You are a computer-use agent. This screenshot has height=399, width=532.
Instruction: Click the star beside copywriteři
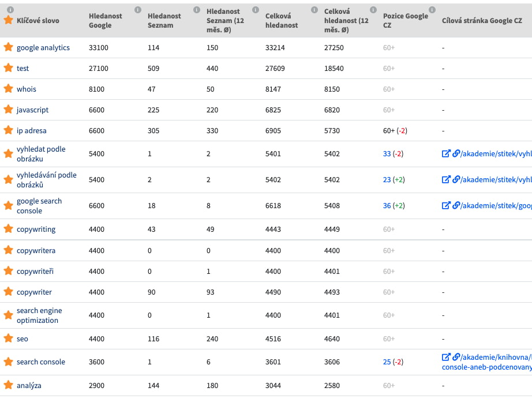(x=8, y=271)
